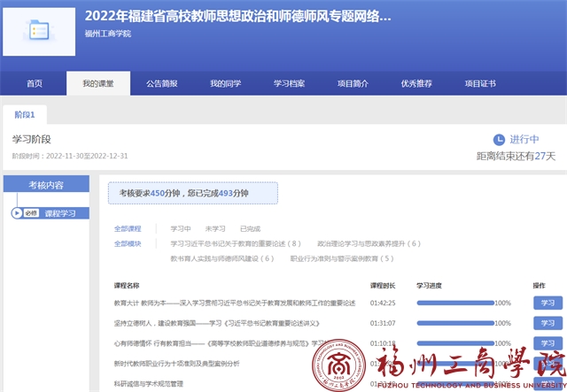Filter by 政治理论学习与思政素养提升 module
Image resolution: width=567 pixels, height=392 pixels.
tap(369, 244)
